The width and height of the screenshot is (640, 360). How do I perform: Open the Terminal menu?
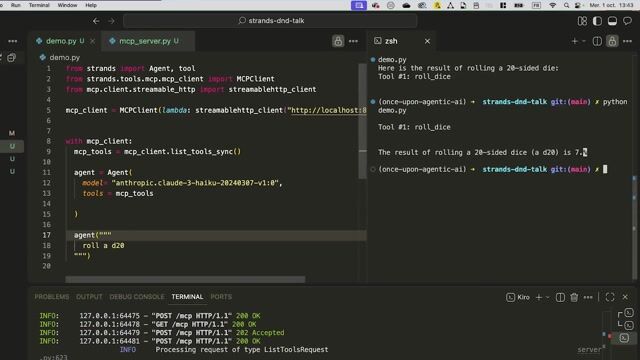coord(39,5)
